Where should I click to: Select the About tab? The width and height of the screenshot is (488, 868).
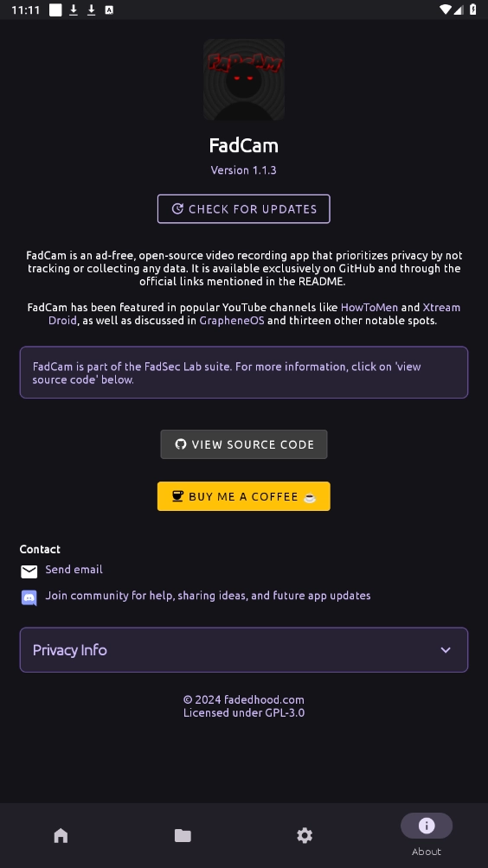coord(427,835)
